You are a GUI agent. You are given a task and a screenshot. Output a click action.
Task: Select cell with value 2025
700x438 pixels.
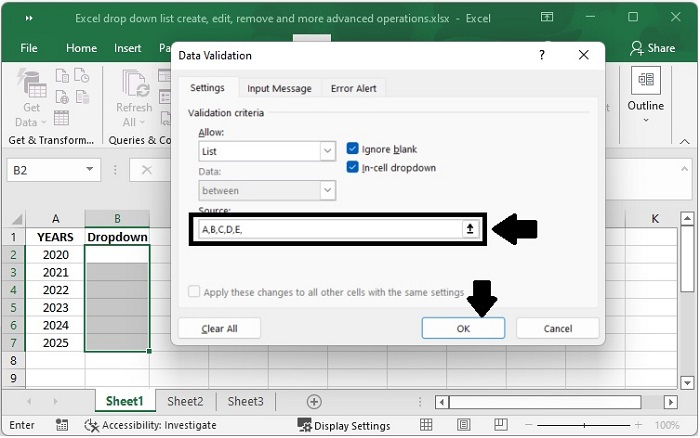(55, 343)
